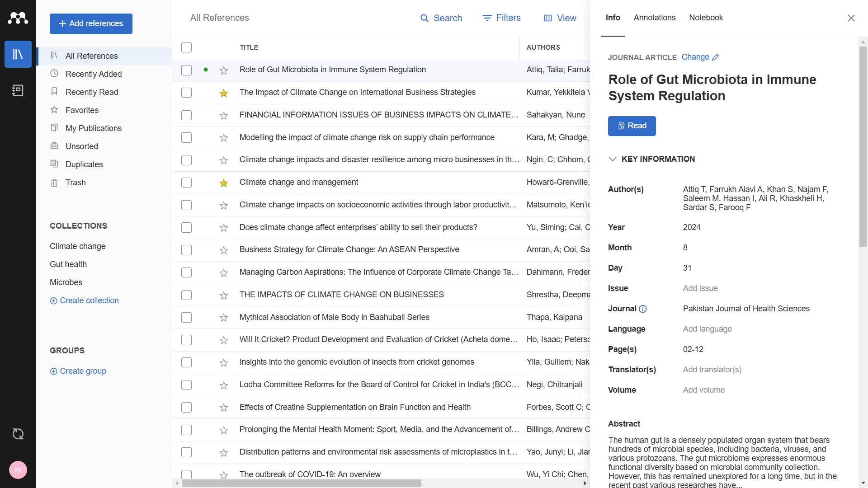Check box for Mythical Association of Male Body

(186, 318)
